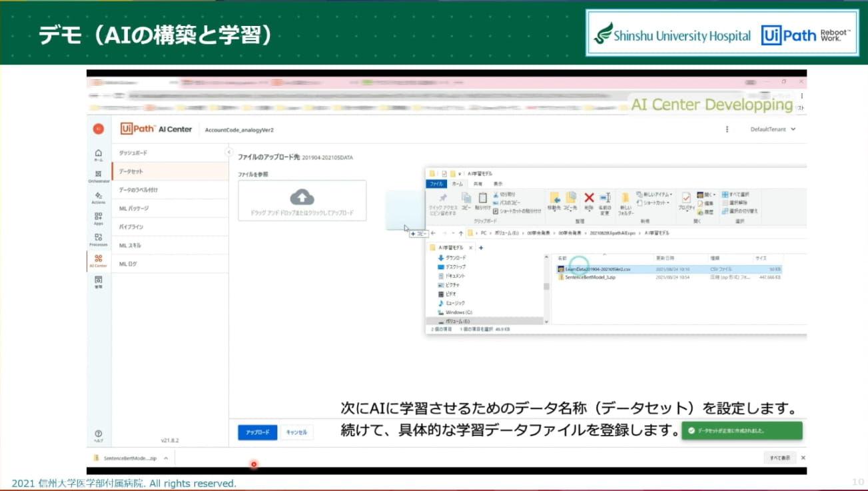868x491 pixels.
Task: Click 移動先 move-to icon in Explorer
Action: pos(554,198)
